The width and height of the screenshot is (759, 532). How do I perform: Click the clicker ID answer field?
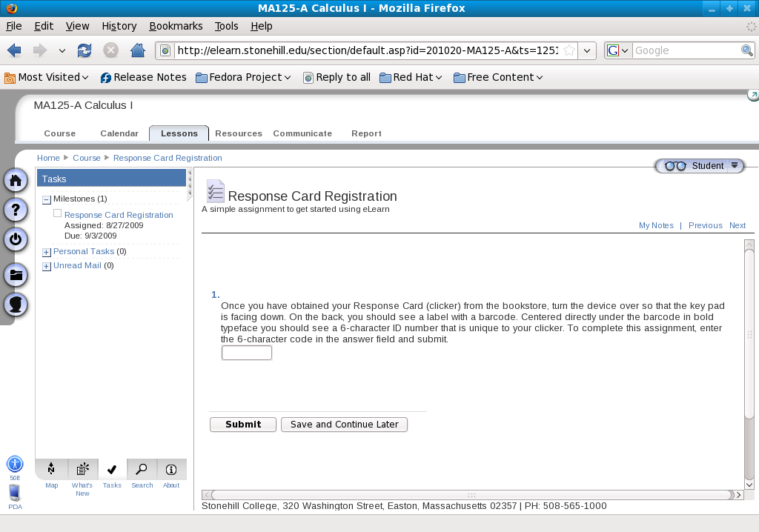pos(247,353)
